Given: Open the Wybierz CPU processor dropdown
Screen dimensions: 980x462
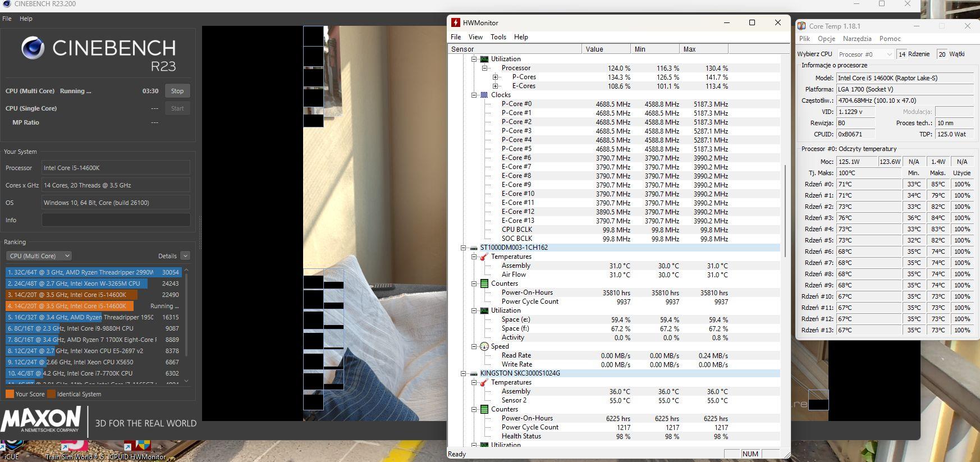Looking at the screenshot, I should coord(865,54).
